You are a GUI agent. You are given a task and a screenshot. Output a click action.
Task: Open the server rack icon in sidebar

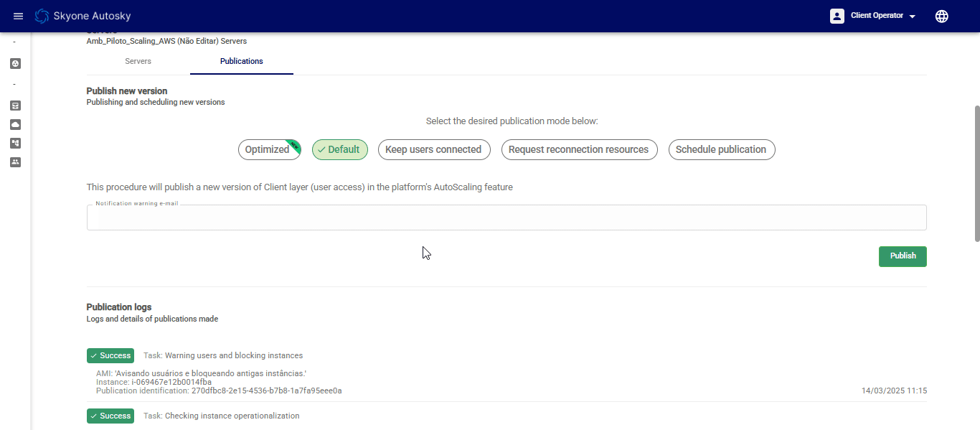pos(16,106)
